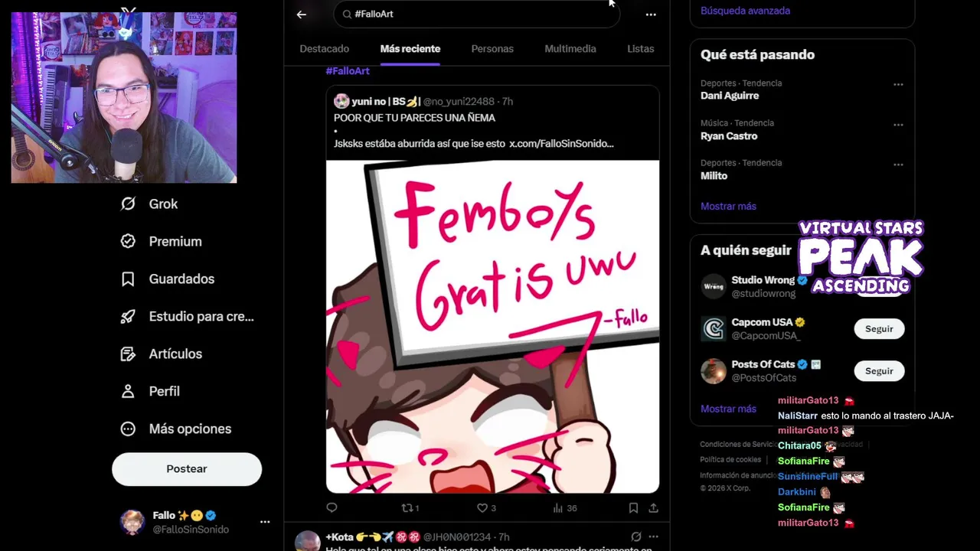Screen dimensions: 980x551
Task: Open the Guardados bookmarks page
Action: (x=168, y=279)
